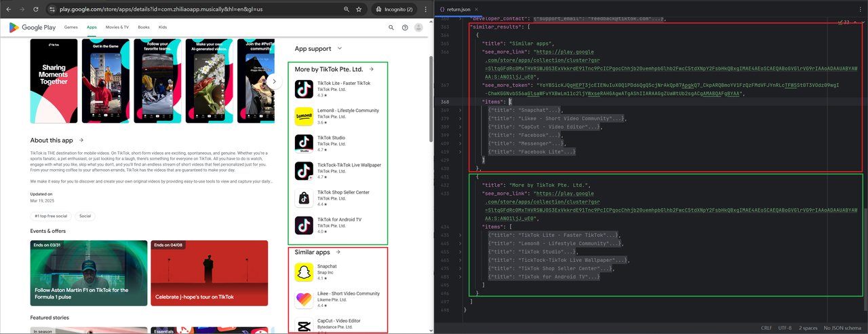Reload the Google Play page
Viewport: 868px width, 334px height.
coord(36,10)
